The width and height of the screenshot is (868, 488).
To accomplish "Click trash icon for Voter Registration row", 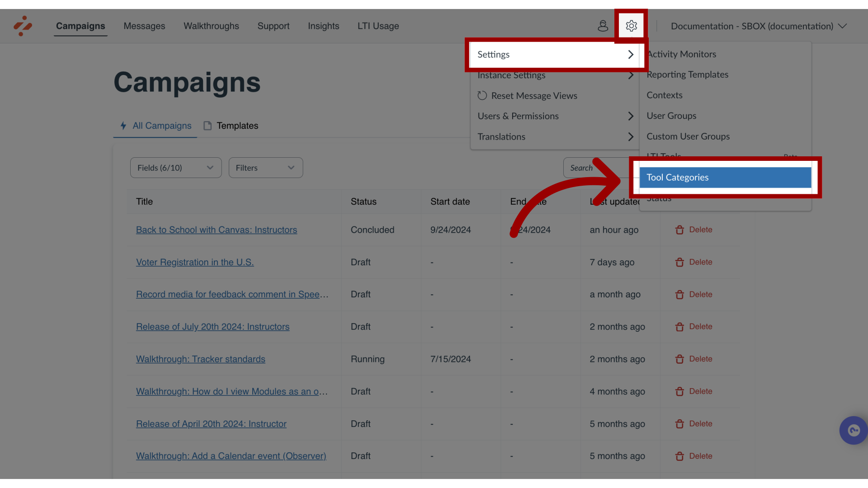I will tap(679, 262).
